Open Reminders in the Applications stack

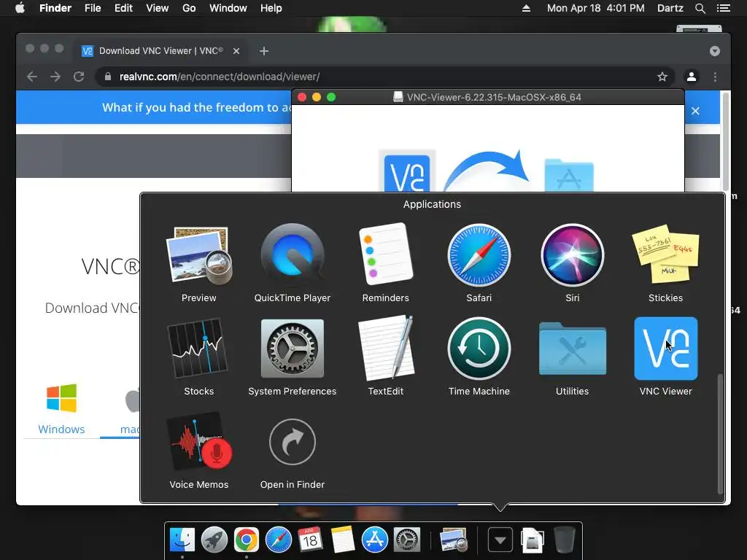click(385, 254)
